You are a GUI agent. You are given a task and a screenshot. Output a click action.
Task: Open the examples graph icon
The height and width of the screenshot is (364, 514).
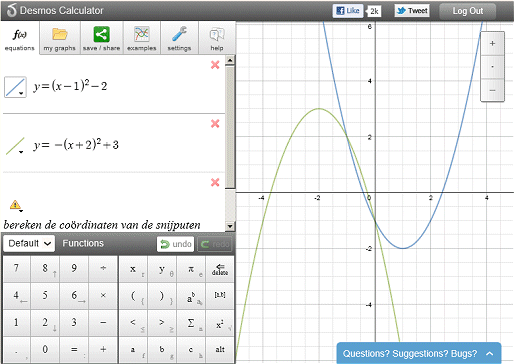pyautogui.click(x=142, y=34)
